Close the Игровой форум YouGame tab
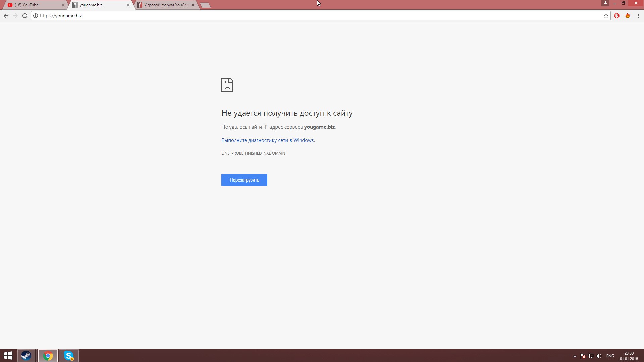The width and height of the screenshot is (644, 362). [x=193, y=5]
